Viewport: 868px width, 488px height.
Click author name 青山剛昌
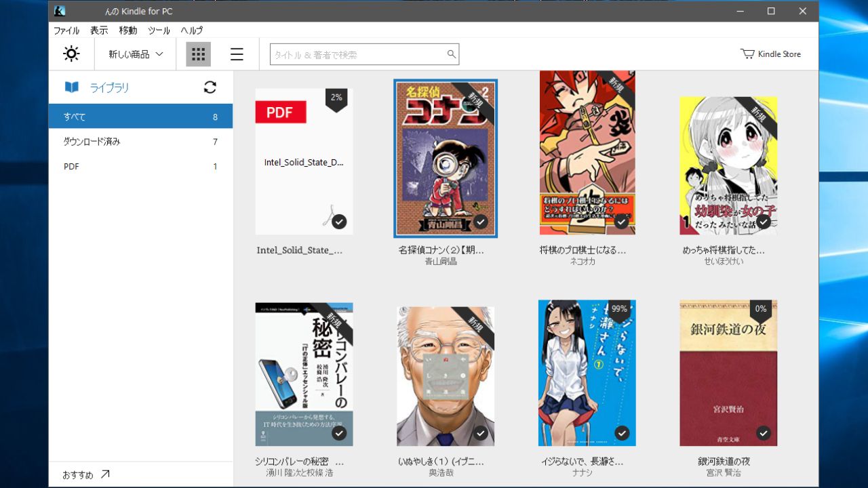pos(441,261)
